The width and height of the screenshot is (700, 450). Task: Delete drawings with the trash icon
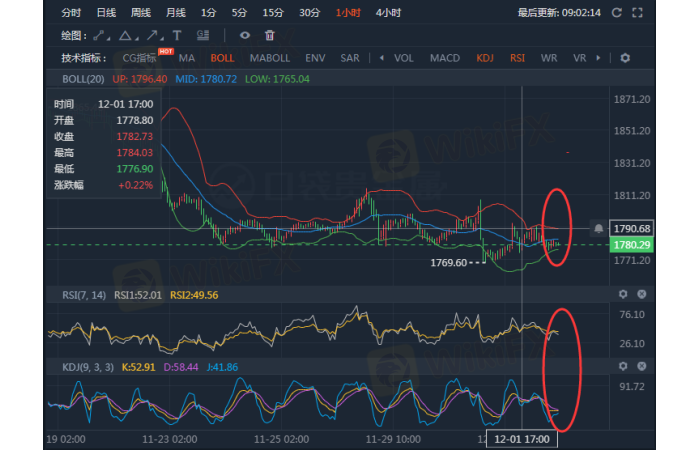click(x=269, y=35)
